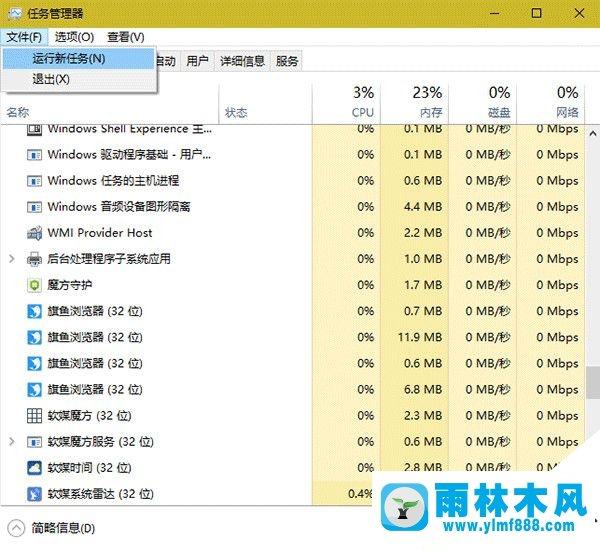Open the 文件(F) menu
The image size is (600, 551).
(x=24, y=37)
